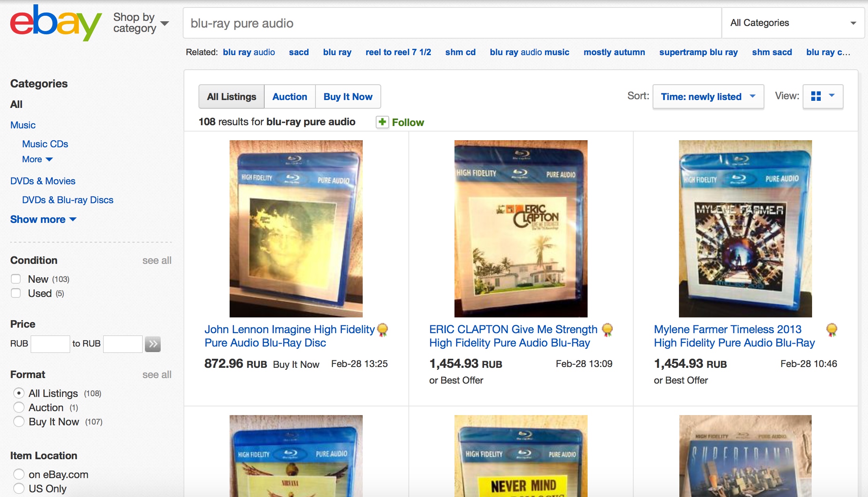This screenshot has height=497, width=868.
Task: Open the All Categories dropdown
Action: 793,23
